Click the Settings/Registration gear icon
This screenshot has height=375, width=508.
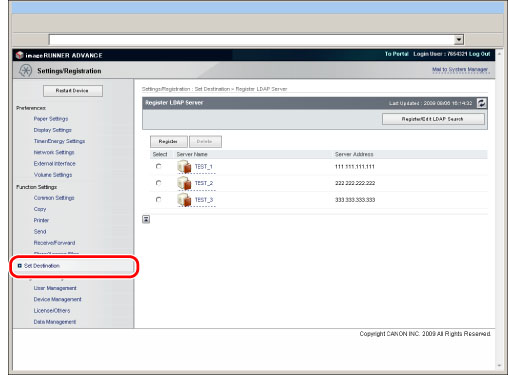tap(25, 71)
